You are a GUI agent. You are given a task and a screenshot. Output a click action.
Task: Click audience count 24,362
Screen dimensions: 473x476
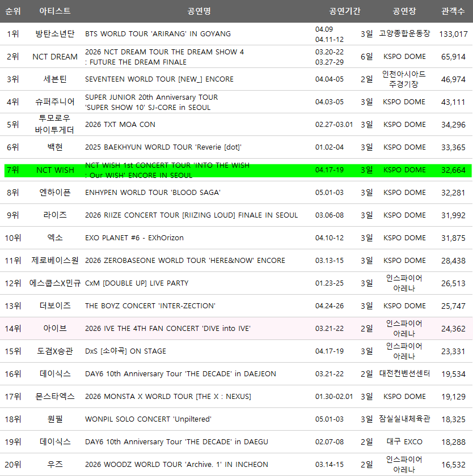pos(453,329)
